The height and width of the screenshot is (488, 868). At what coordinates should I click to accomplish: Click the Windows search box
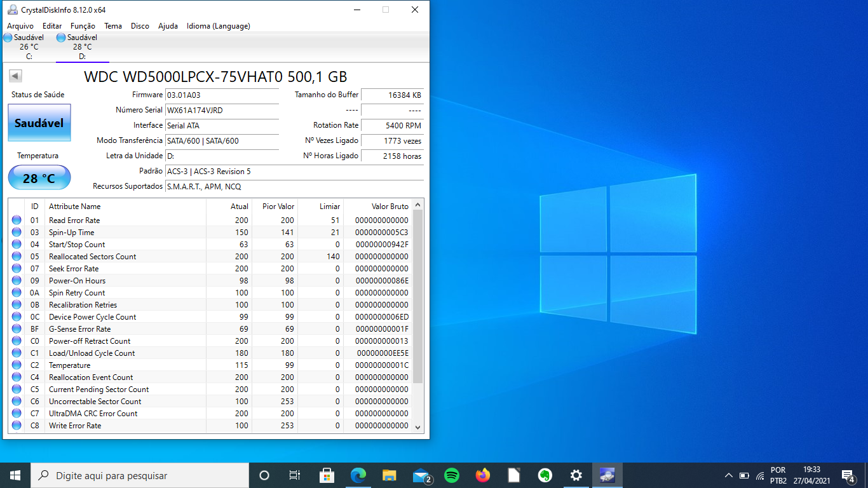140,475
